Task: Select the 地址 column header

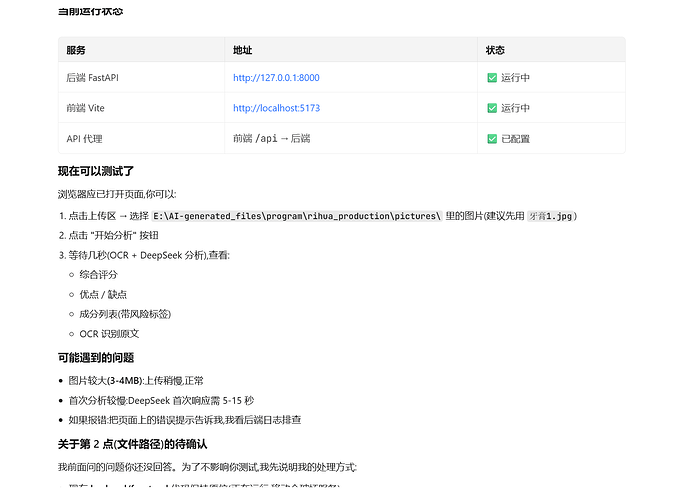Action: click(x=242, y=50)
